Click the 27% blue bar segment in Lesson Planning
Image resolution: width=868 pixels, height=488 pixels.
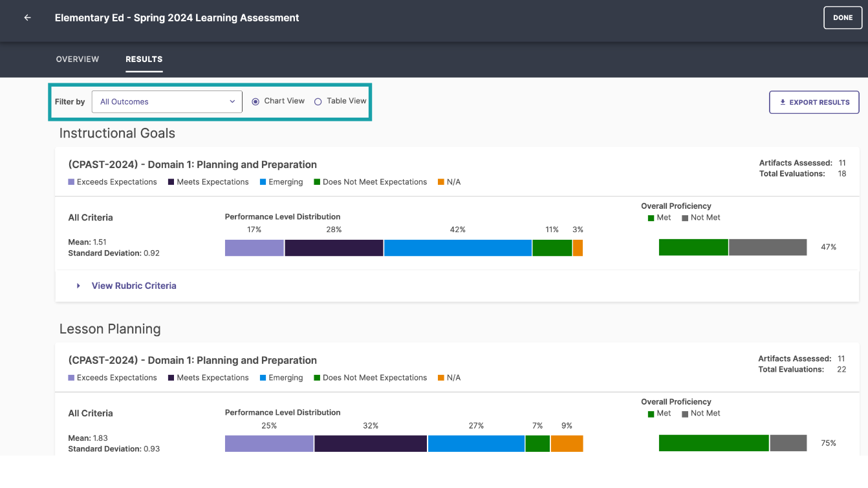[x=476, y=443]
